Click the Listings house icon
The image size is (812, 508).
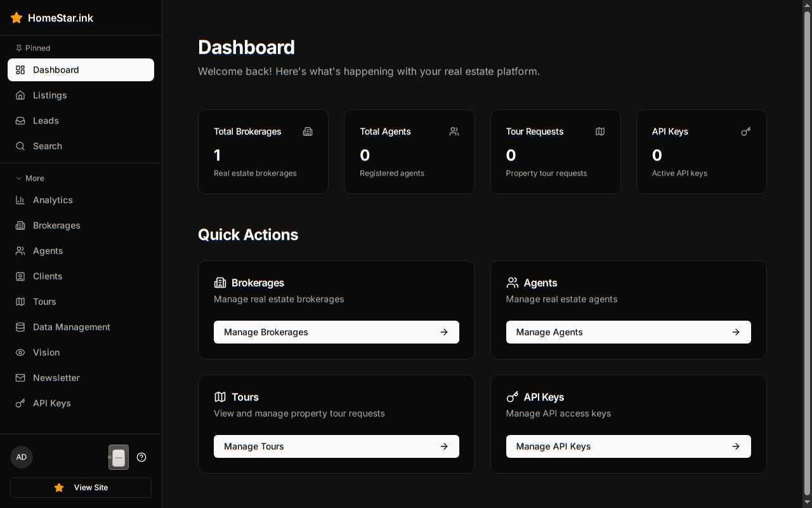coord(20,95)
